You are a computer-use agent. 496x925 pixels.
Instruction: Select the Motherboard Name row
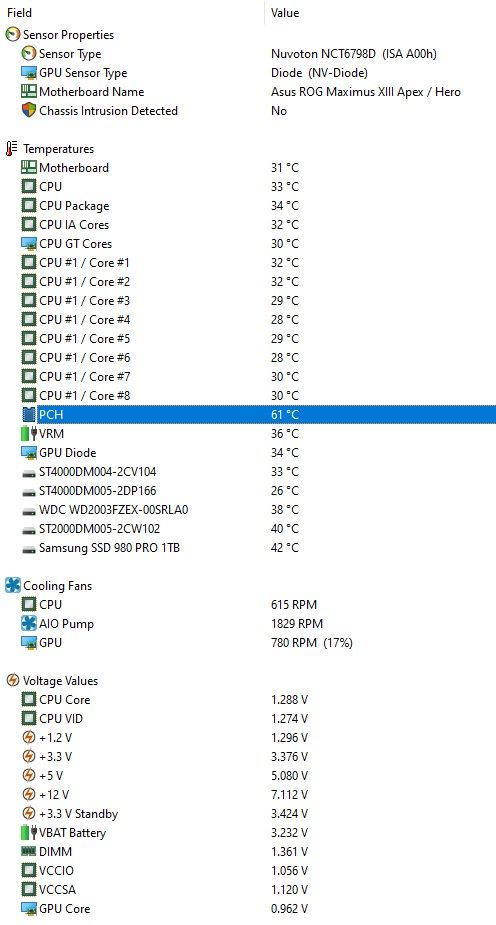[248, 91]
